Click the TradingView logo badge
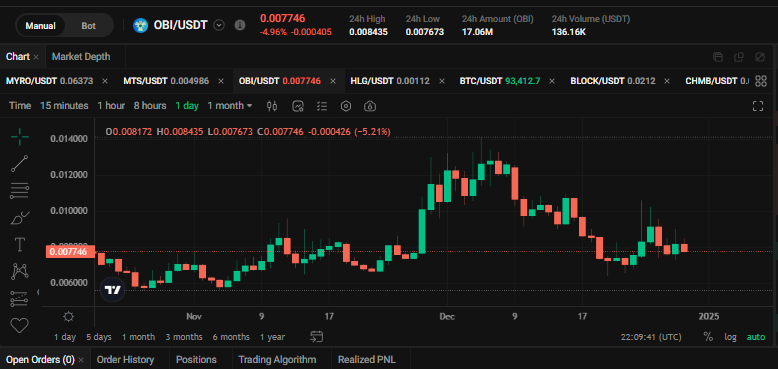778x369 pixels. [113, 290]
